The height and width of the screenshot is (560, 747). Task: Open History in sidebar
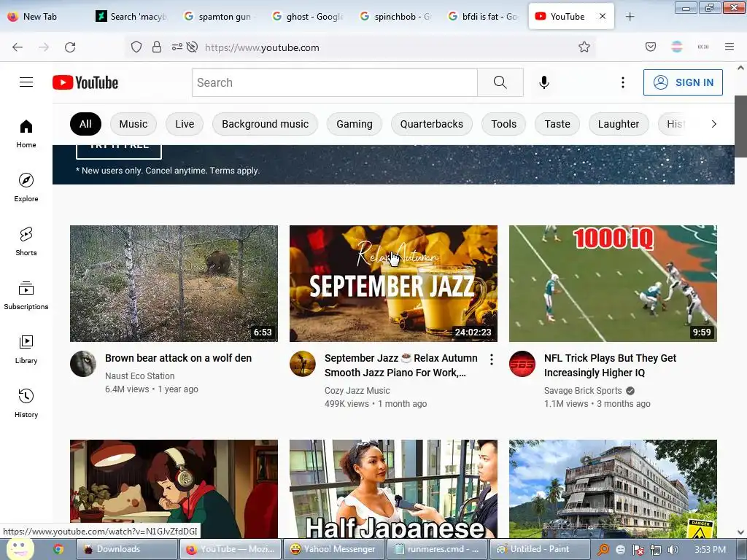coord(26,403)
